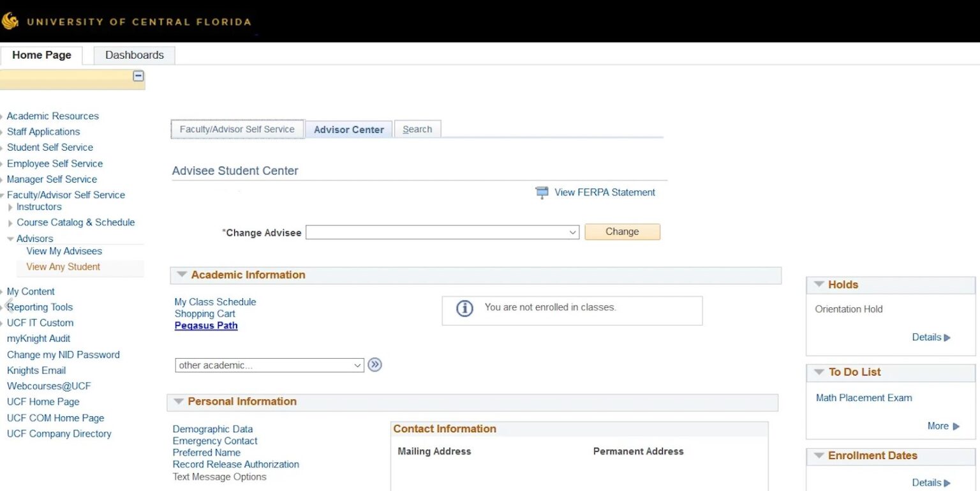
Task: Click the information icon beside enrollment message
Action: pos(464,308)
